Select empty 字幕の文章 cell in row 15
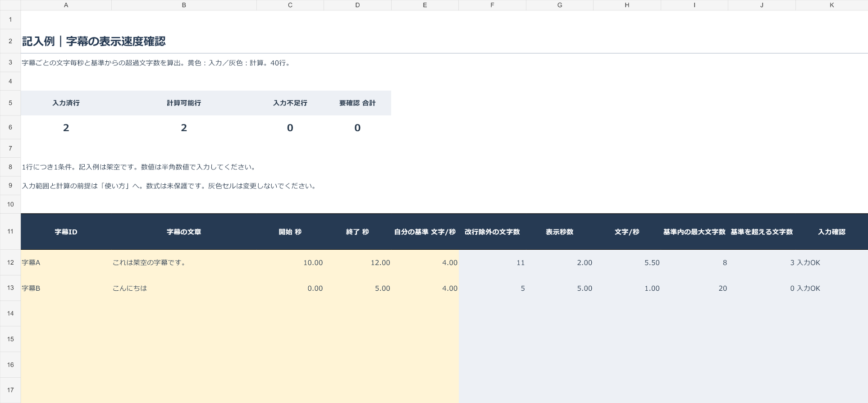The image size is (868, 403). 184,339
